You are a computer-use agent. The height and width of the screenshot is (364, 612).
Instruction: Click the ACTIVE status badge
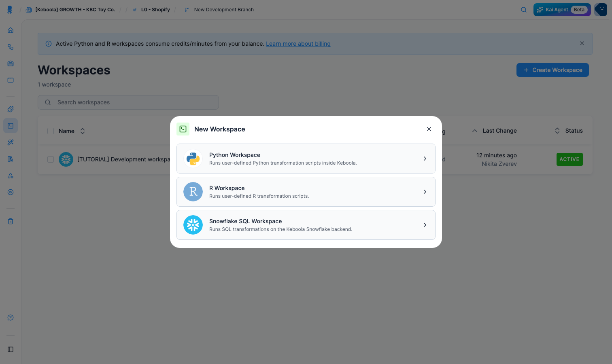coord(569,159)
